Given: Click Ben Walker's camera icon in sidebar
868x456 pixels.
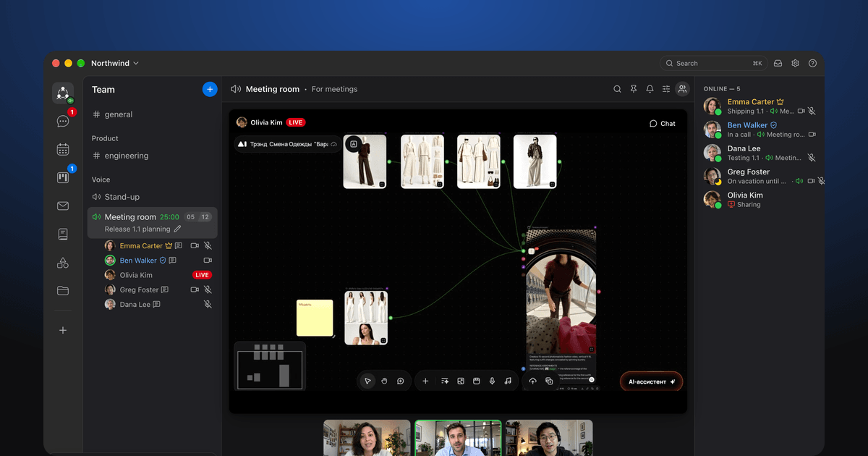Looking at the screenshot, I should click(208, 261).
